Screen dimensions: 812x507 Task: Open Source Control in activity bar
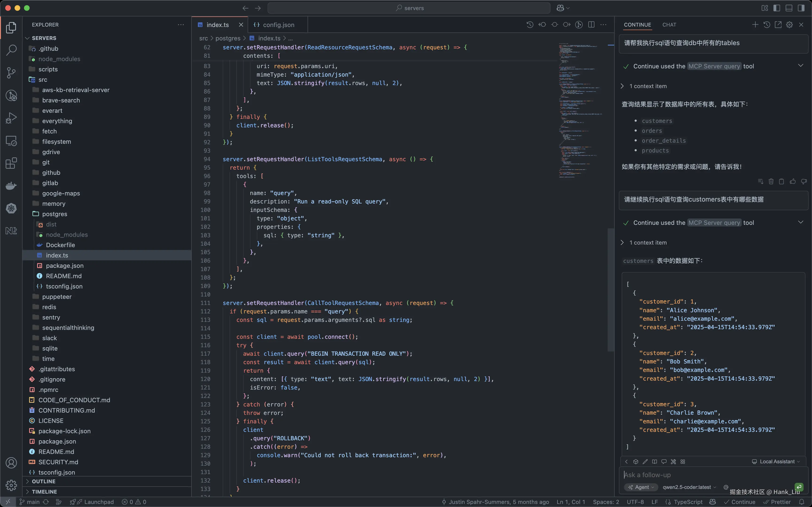[11, 72]
